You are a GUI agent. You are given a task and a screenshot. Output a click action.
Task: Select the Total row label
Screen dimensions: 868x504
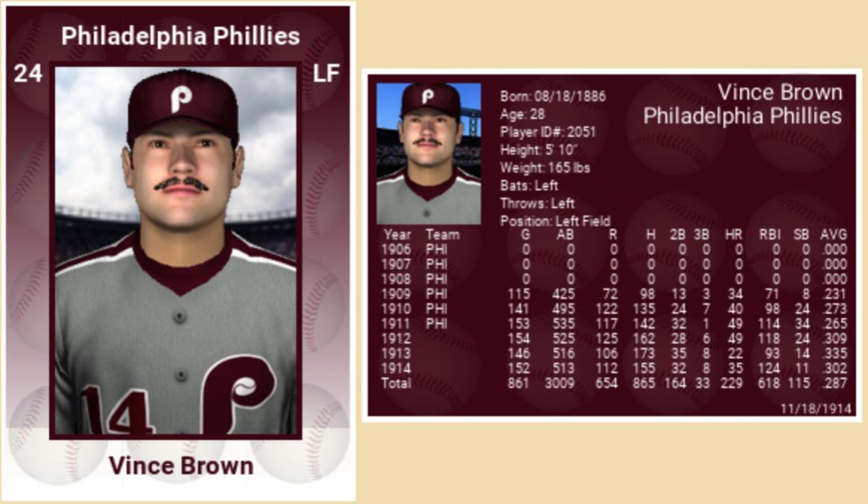point(396,383)
